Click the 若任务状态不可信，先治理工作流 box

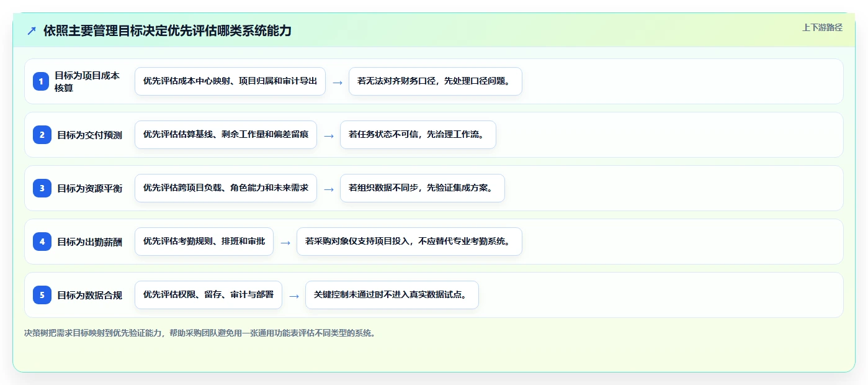[x=418, y=135]
